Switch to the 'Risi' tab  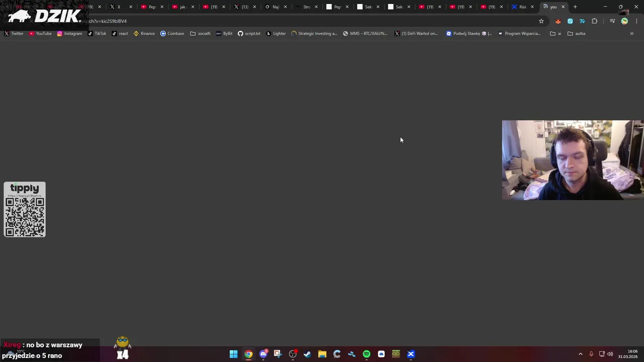[x=520, y=7]
